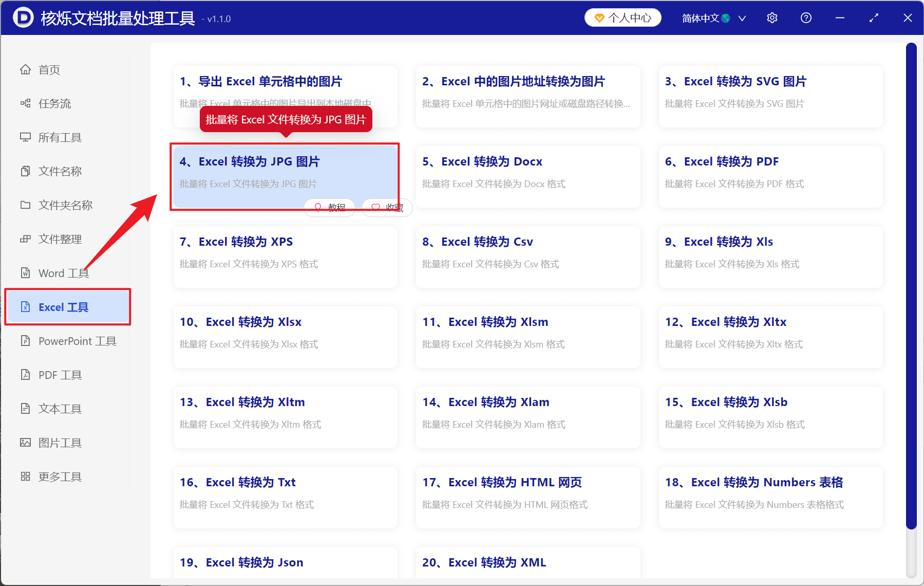The height and width of the screenshot is (586, 924).
Task: Open tool 10 Excel 转换为 Xlsx
Action: [x=285, y=337]
